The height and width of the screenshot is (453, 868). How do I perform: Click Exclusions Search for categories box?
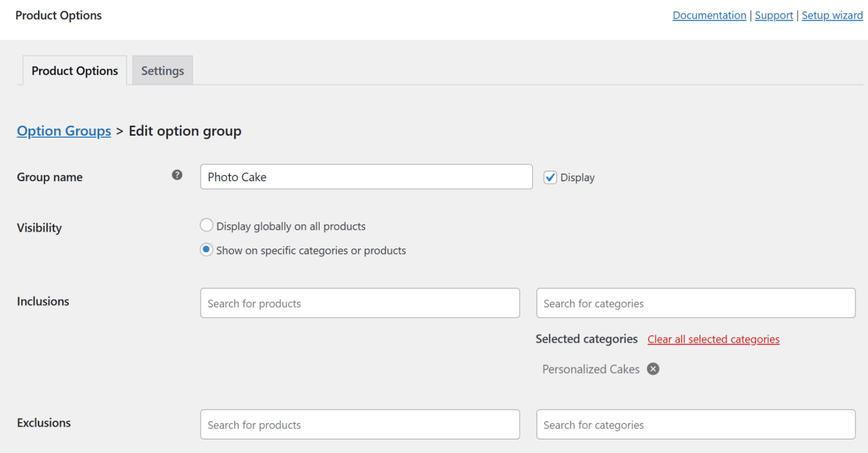pyautogui.click(x=696, y=425)
